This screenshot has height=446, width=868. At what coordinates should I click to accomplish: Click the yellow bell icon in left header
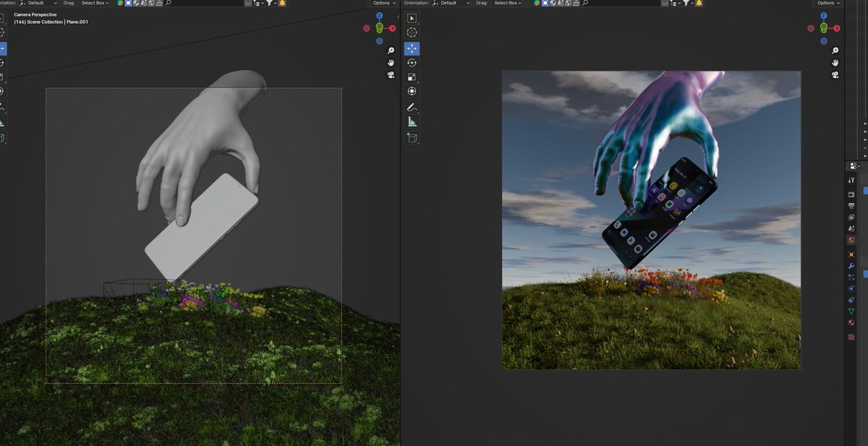click(x=281, y=3)
